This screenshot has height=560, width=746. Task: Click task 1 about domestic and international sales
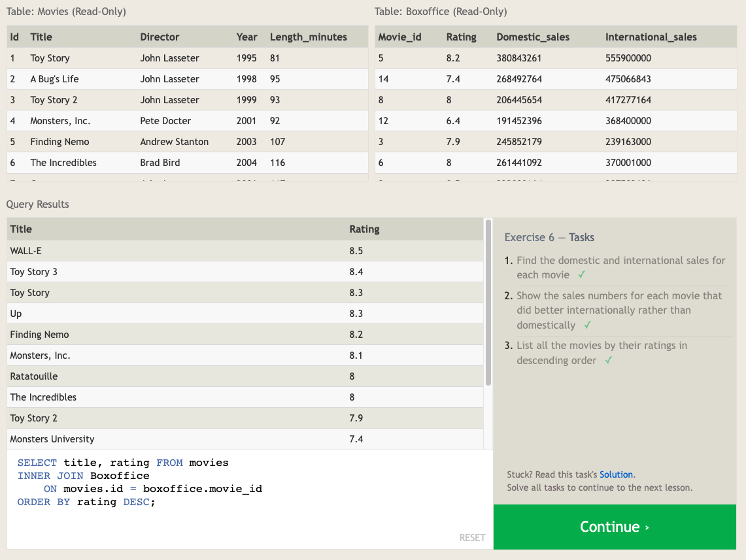(x=620, y=268)
